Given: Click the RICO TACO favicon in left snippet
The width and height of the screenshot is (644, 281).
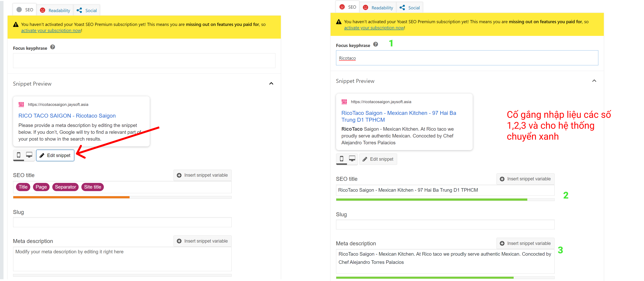Looking at the screenshot, I should pyautogui.click(x=21, y=104).
